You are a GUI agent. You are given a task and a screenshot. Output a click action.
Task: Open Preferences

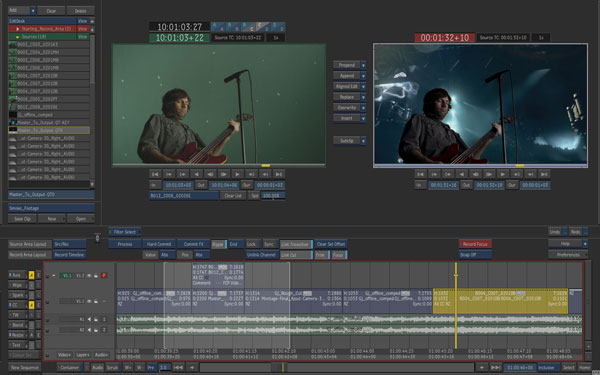point(568,255)
